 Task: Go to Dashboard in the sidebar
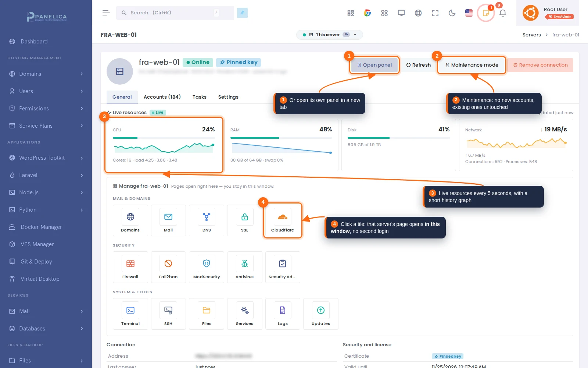46,42
